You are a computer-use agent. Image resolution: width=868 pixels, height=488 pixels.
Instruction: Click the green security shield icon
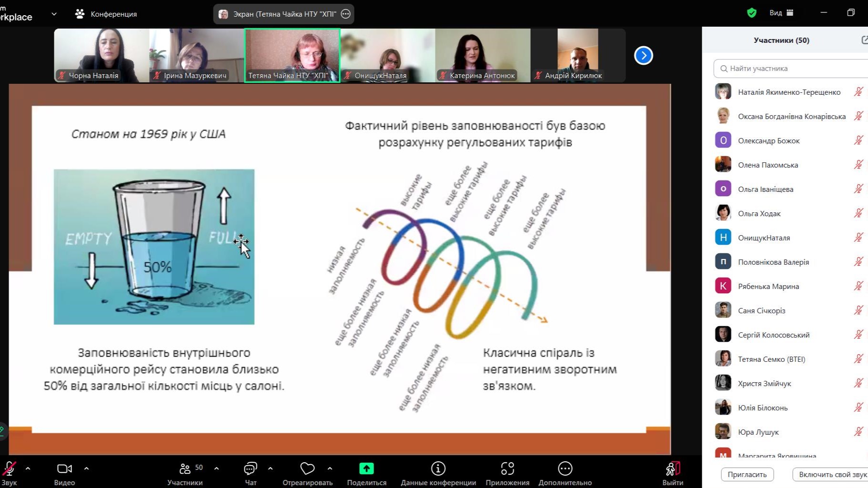(x=752, y=13)
